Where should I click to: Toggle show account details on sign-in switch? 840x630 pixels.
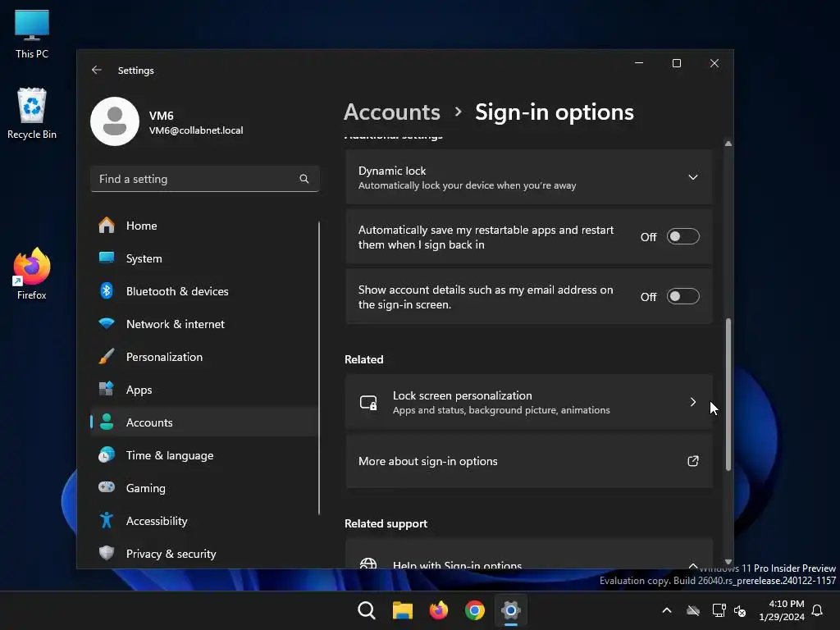pos(683,296)
